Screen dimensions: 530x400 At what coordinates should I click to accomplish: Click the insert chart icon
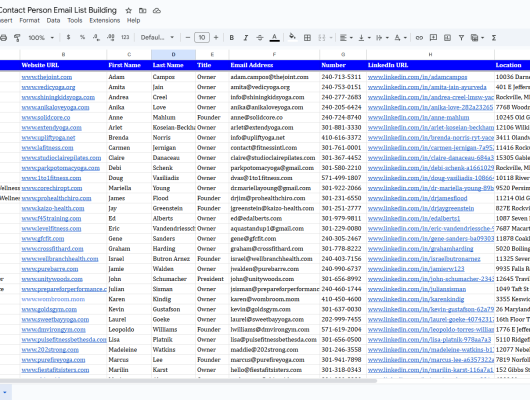click(447, 38)
